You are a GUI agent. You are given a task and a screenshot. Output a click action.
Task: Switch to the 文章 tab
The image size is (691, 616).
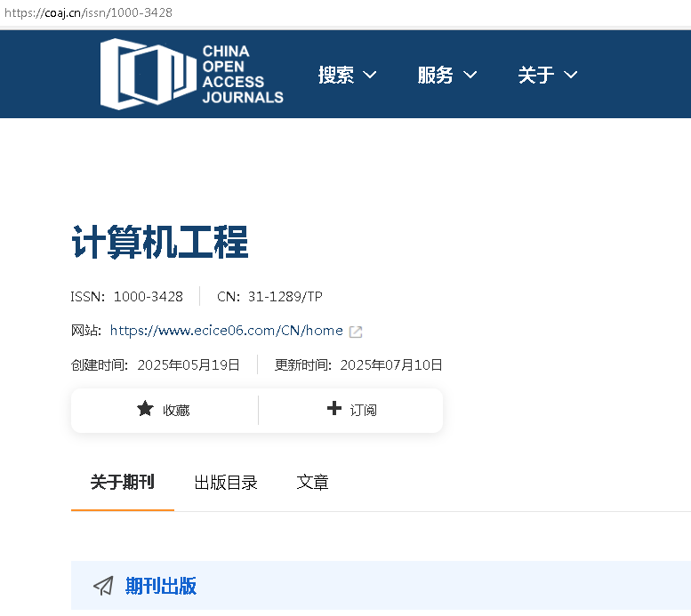(x=313, y=483)
